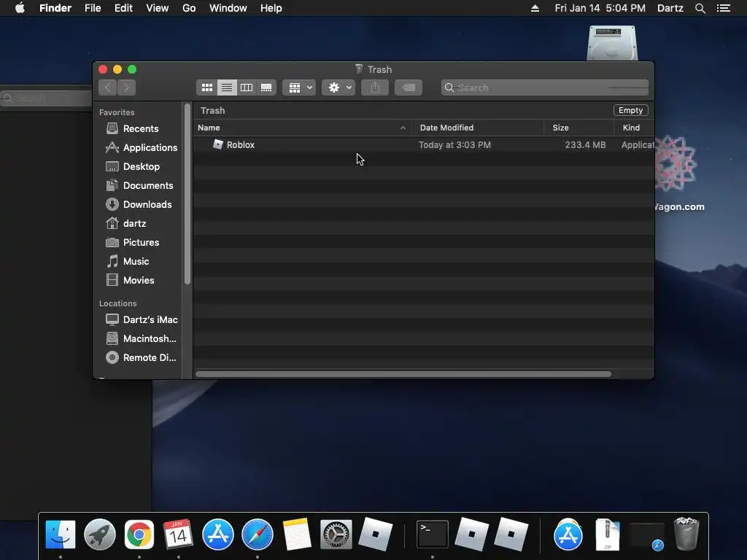Open Movies in the sidebar
The image size is (747, 560).
(x=138, y=281)
